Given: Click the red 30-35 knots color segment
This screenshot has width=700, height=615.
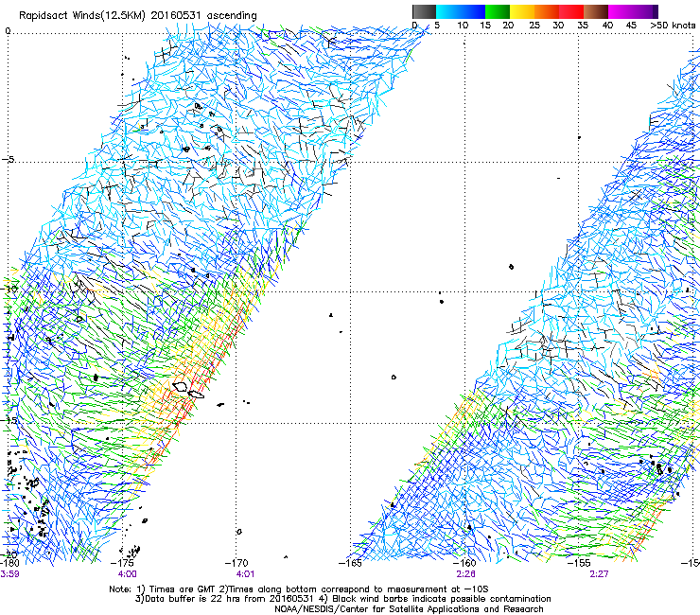Looking at the screenshot, I should point(571,11).
